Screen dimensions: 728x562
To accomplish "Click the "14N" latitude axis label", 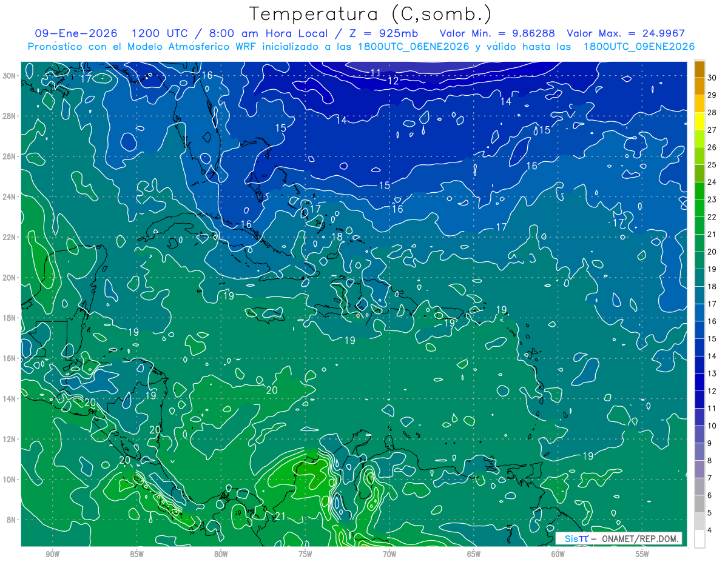I will pyautogui.click(x=10, y=399).
